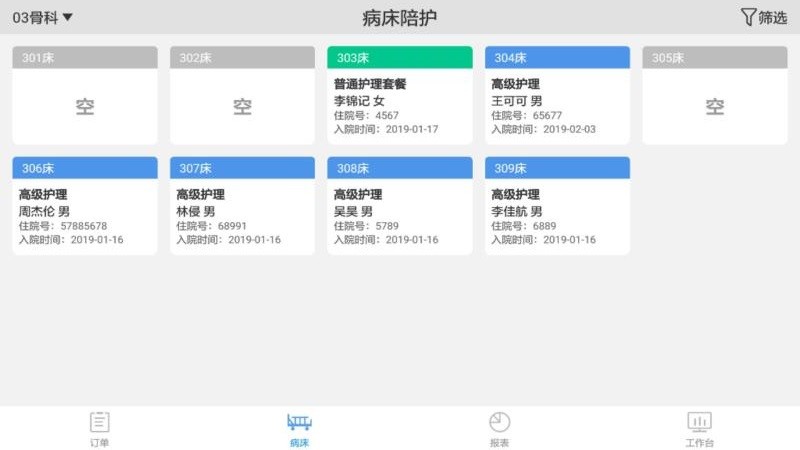Open empty bed 301床 card

pyautogui.click(x=85, y=106)
